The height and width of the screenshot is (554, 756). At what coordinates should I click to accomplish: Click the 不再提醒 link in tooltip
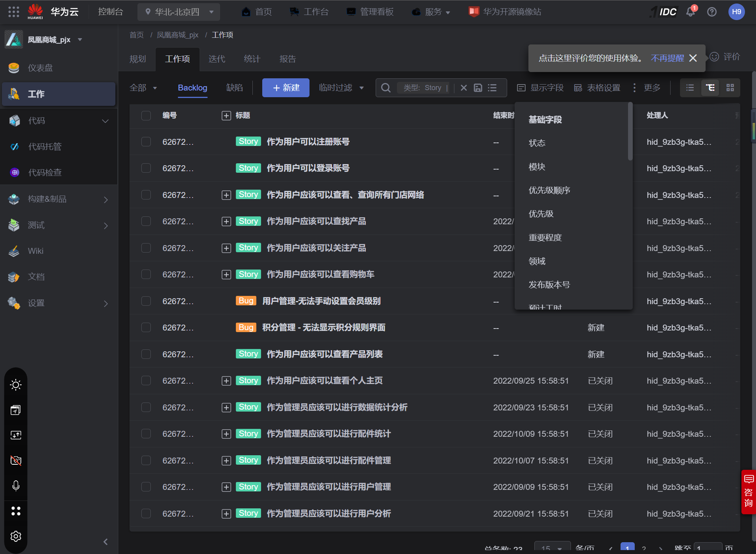coord(667,58)
